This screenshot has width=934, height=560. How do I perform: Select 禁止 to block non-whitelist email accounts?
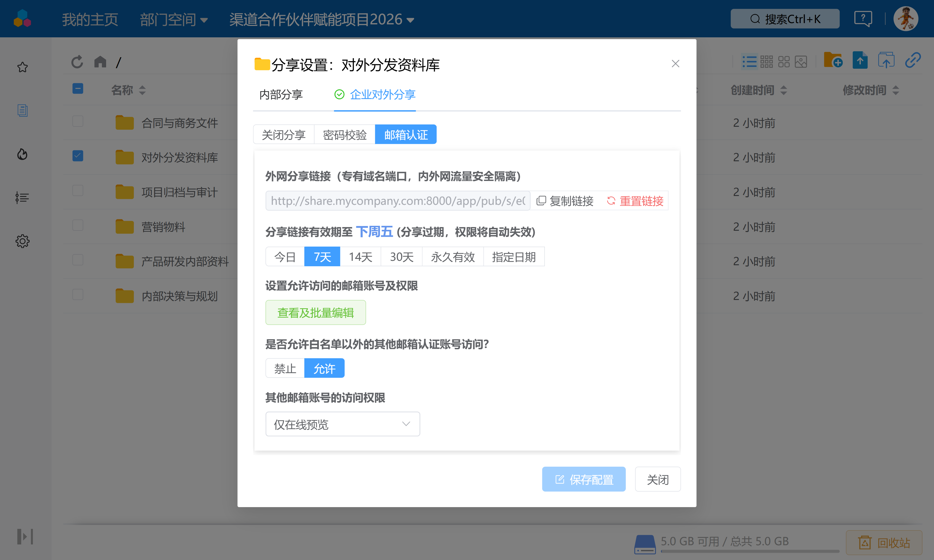pos(285,368)
